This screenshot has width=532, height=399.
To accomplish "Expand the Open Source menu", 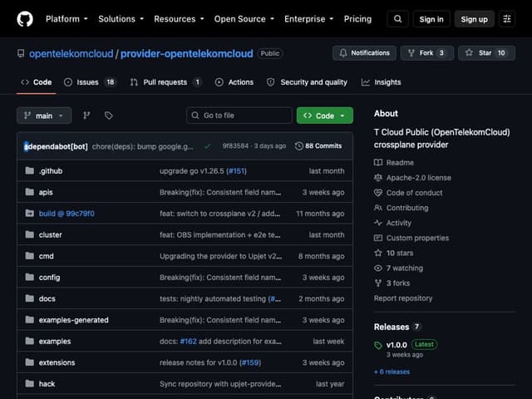I will 244,19.
